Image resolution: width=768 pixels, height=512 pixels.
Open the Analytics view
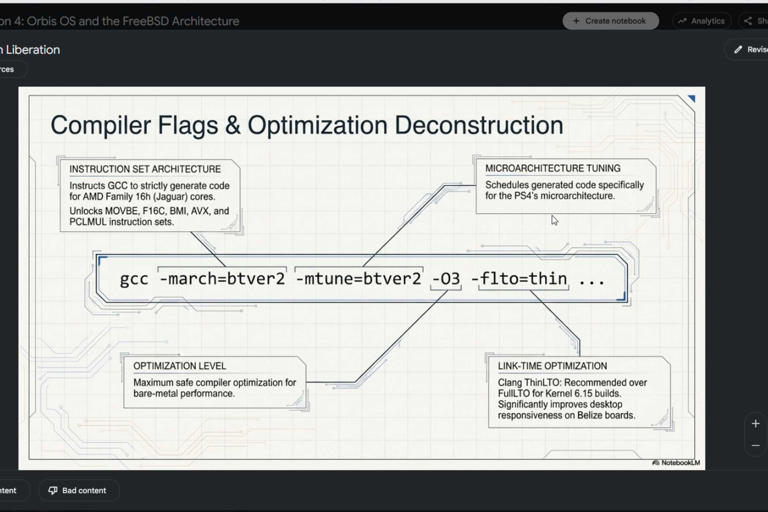(702, 21)
